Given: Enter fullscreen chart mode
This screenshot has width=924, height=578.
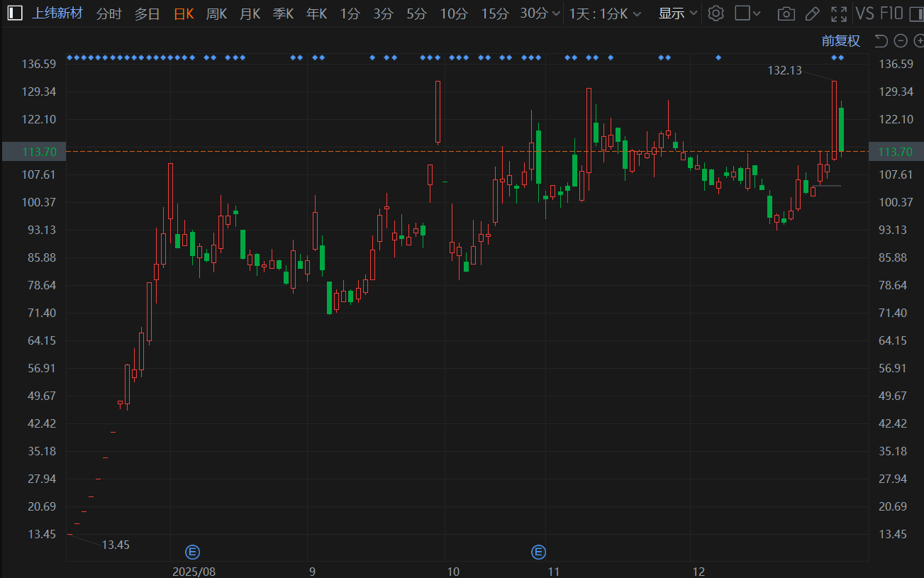Looking at the screenshot, I should pyautogui.click(x=839, y=13).
